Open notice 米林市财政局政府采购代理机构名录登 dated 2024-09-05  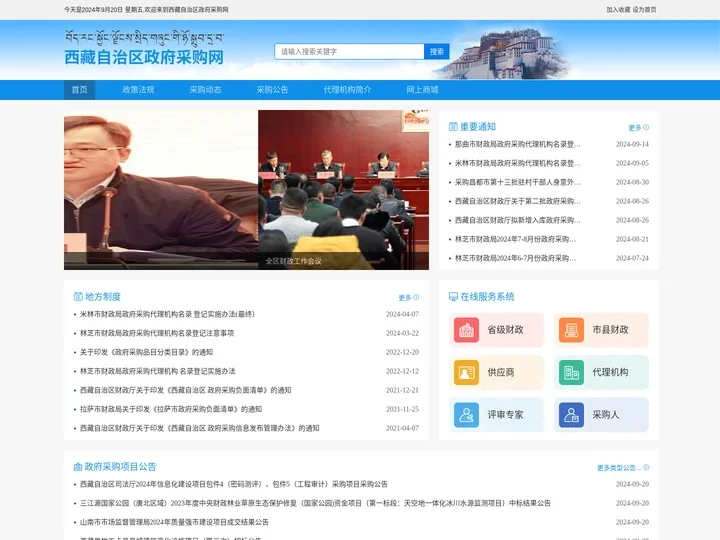click(x=518, y=163)
